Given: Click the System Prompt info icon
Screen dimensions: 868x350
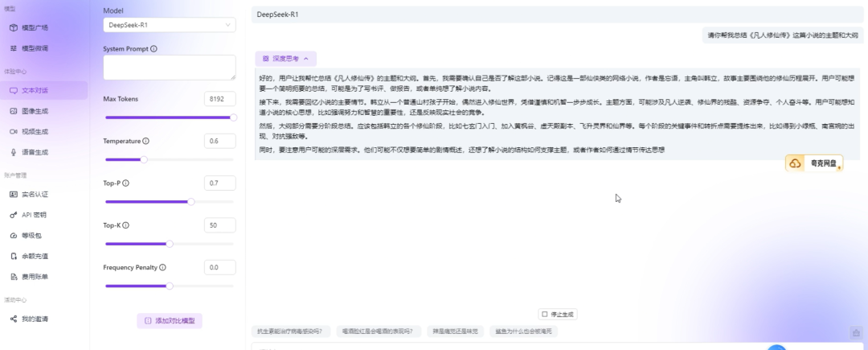Looking at the screenshot, I should (x=154, y=49).
